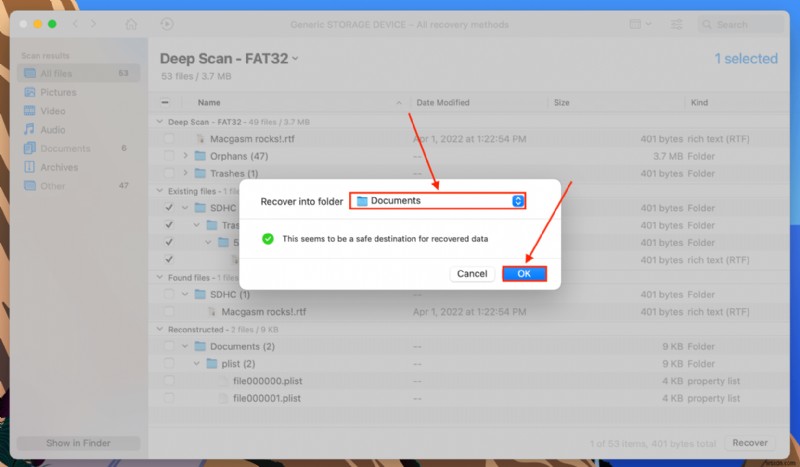Click the Documents folder icon in dialog
The width and height of the screenshot is (800, 467).
tap(362, 201)
